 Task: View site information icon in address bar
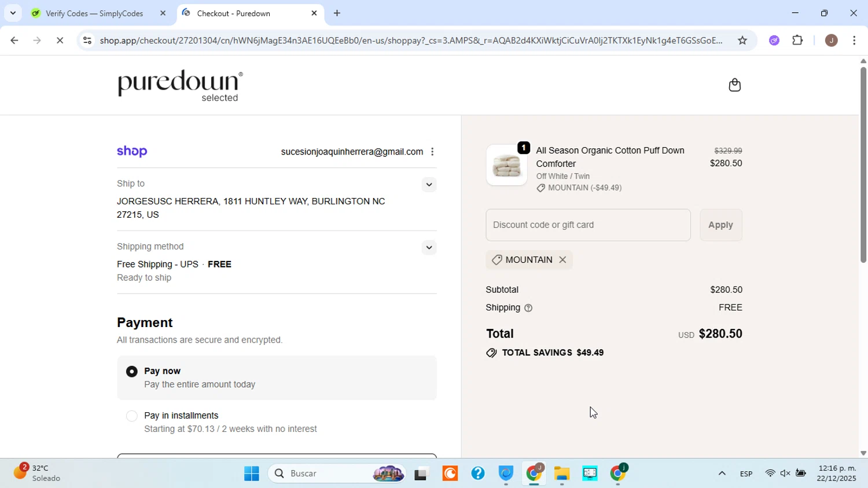click(87, 41)
